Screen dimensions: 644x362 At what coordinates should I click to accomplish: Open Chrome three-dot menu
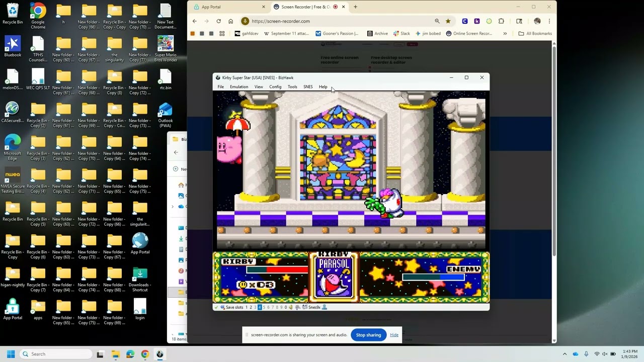549,21
